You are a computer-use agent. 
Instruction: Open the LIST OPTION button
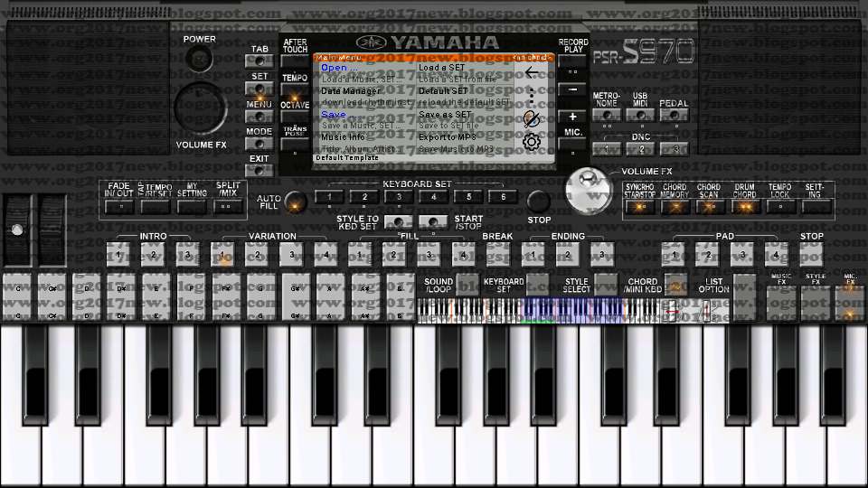pos(744,297)
